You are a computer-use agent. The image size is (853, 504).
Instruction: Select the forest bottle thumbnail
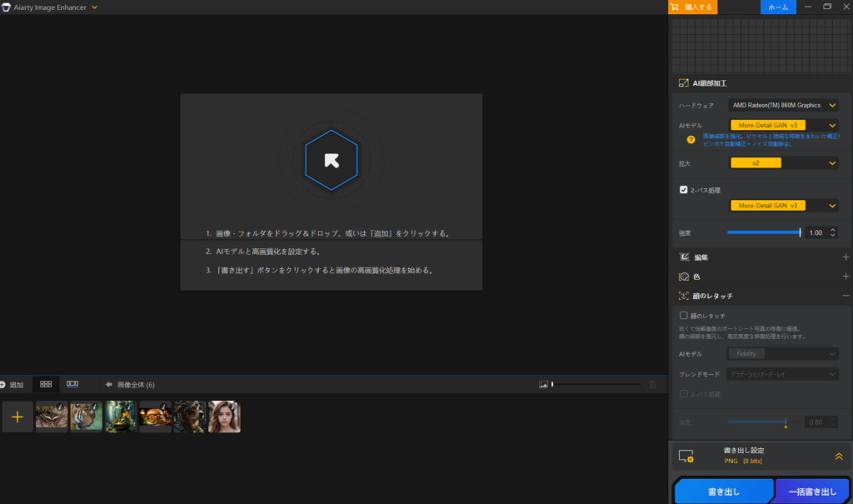tap(121, 417)
